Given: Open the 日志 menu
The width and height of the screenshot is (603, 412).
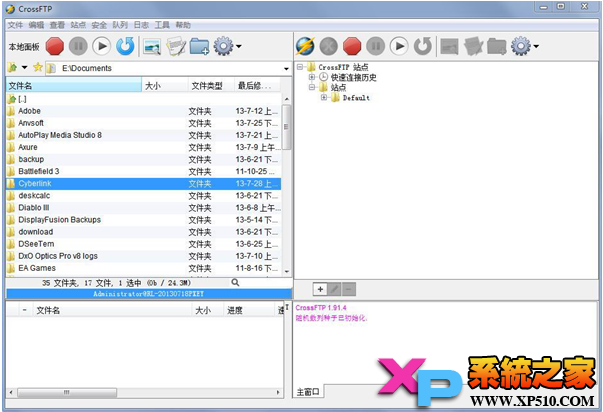Looking at the screenshot, I should [141, 25].
